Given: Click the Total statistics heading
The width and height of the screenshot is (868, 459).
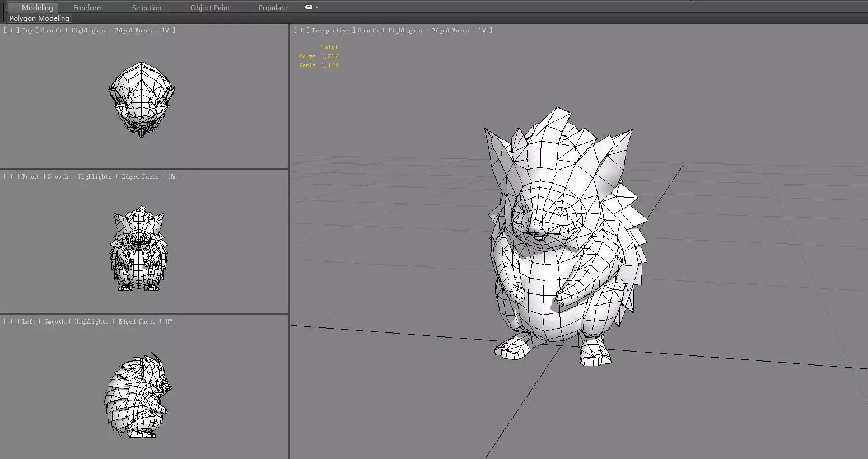Looking at the screenshot, I should pyautogui.click(x=329, y=47).
